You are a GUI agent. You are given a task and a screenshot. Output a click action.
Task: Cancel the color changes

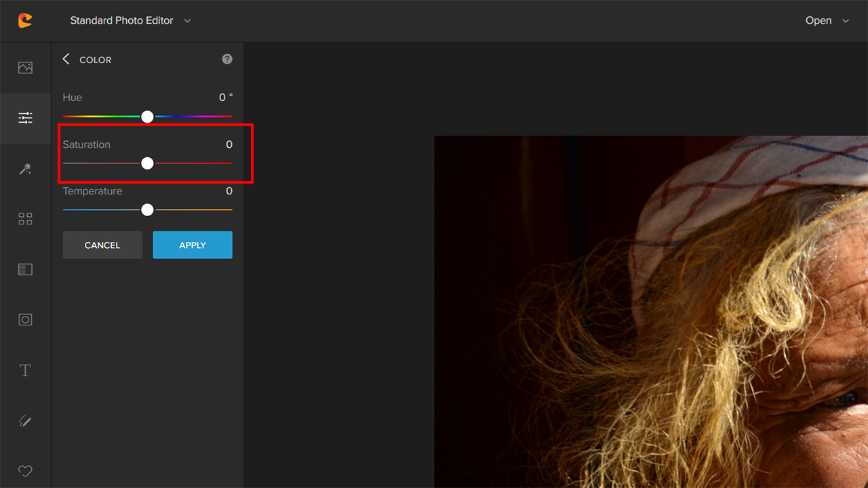pyautogui.click(x=102, y=245)
